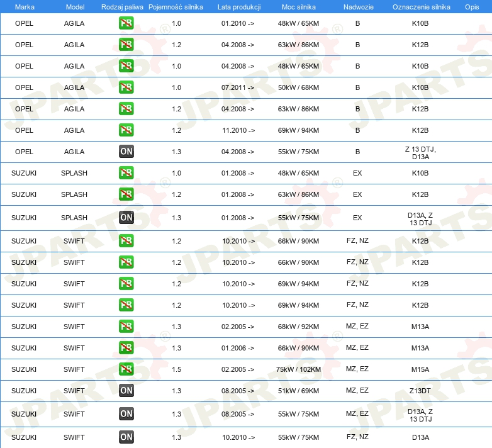Click ON diesel icon in Opel Agila row
The width and height of the screenshot is (492, 448).
point(126,151)
